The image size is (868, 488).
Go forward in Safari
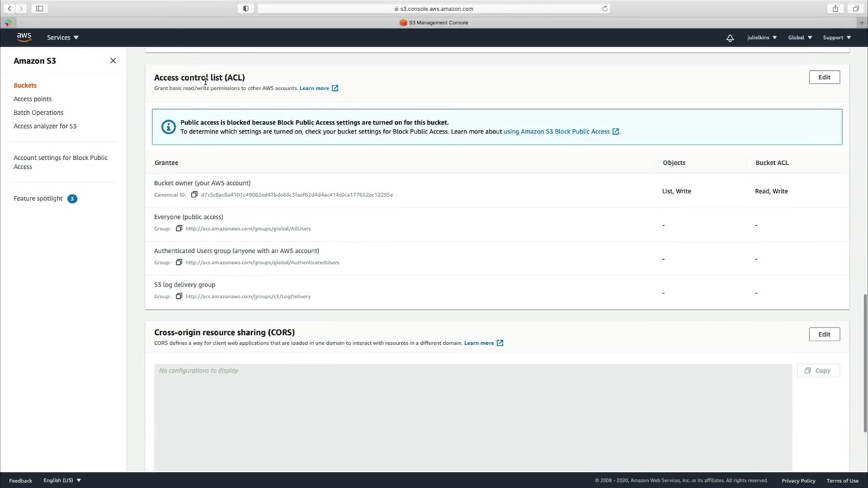point(21,8)
